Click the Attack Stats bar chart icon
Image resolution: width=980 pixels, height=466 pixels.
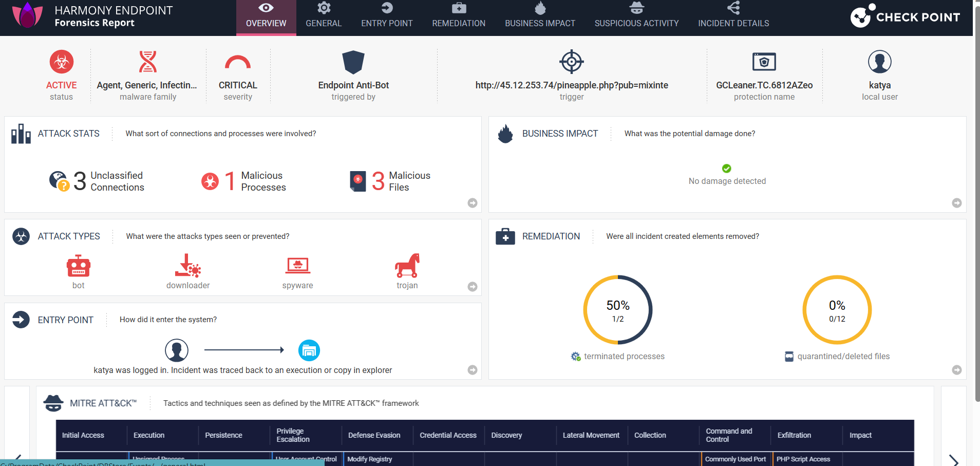(x=21, y=134)
